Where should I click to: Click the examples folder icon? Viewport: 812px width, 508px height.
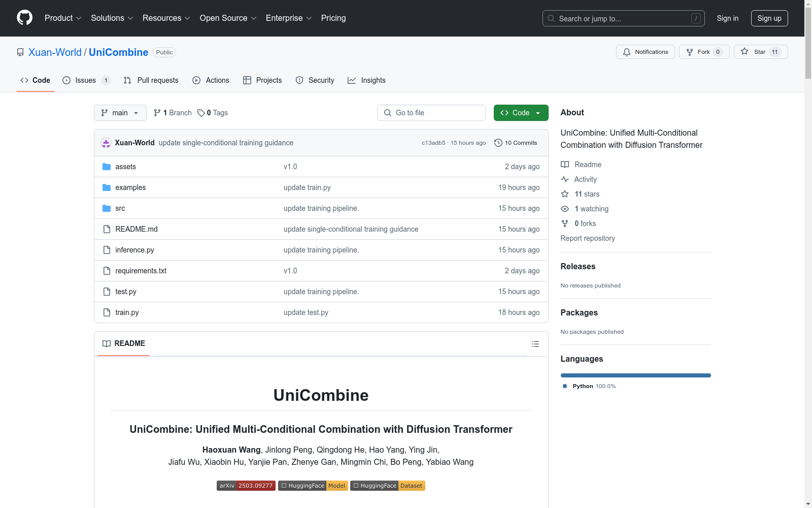click(107, 187)
